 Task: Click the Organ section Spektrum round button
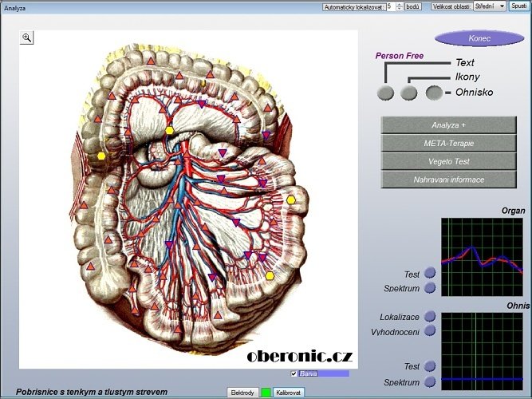[430, 287]
